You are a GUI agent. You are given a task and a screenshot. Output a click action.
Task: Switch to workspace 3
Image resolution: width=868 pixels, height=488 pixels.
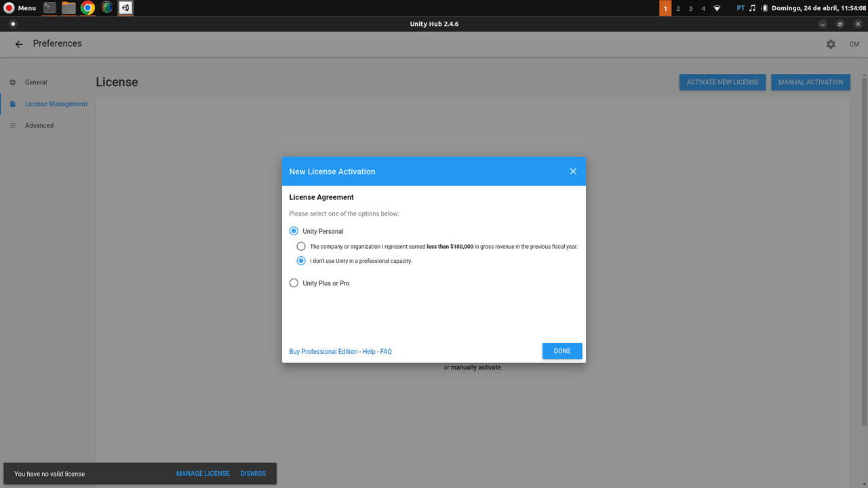point(690,8)
